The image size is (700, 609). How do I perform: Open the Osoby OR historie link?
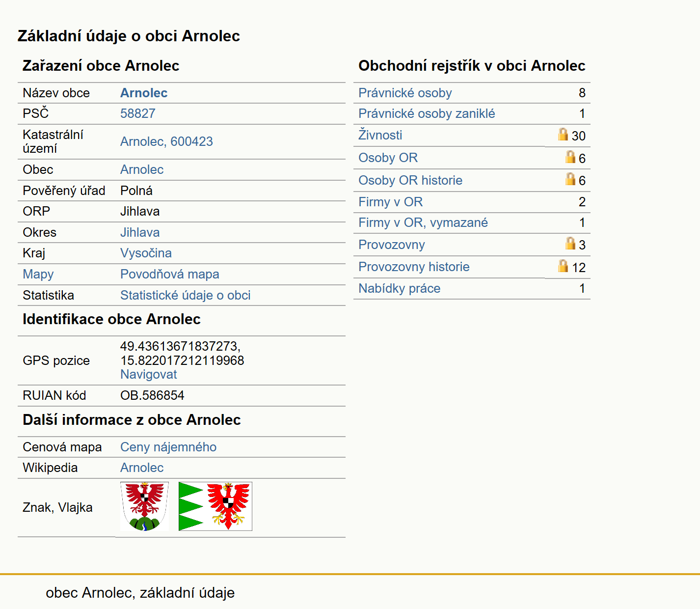coord(410,180)
